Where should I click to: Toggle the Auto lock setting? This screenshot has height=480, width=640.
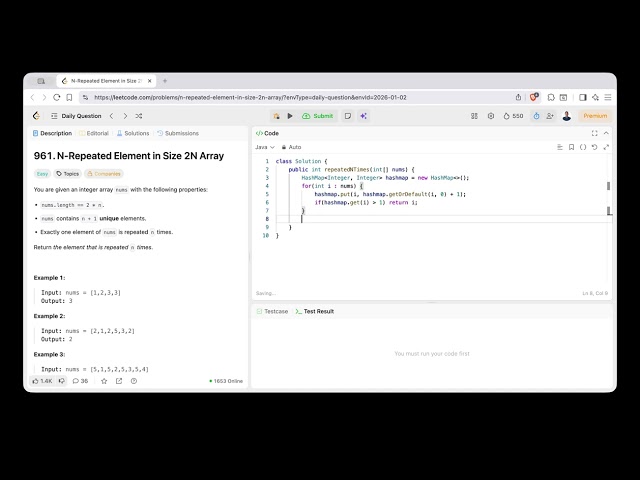(x=291, y=147)
